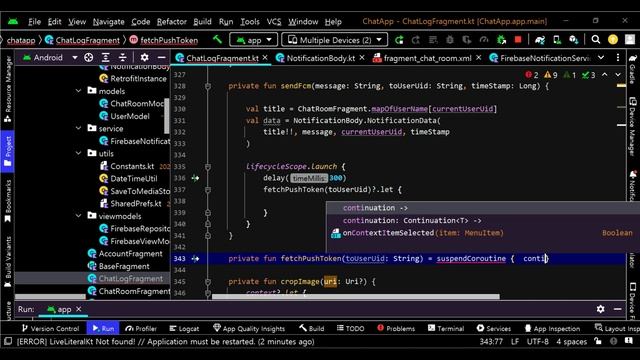Click the rerun app icon
This screenshot has height=360, width=640.
pyautogui.click(x=399, y=40)
